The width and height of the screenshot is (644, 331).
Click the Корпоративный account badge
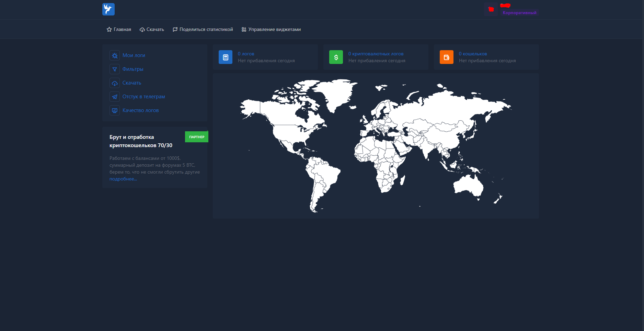tap(519, 13)
